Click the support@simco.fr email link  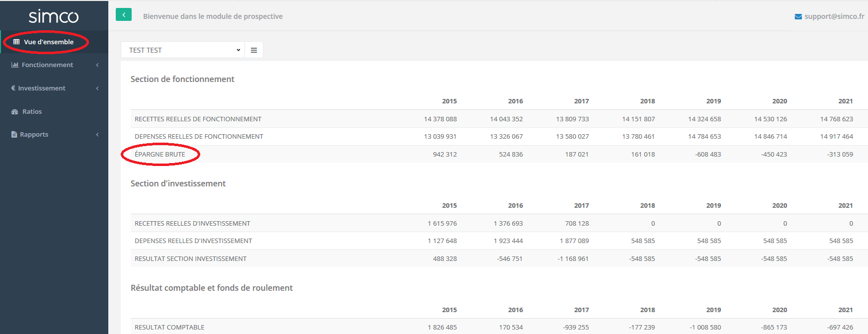834,16
